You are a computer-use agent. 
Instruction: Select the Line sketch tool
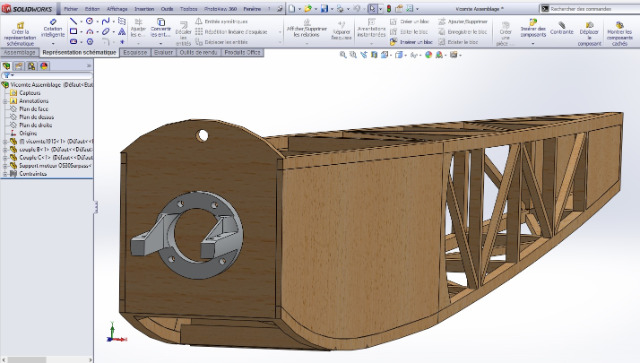tap(73, 21)
